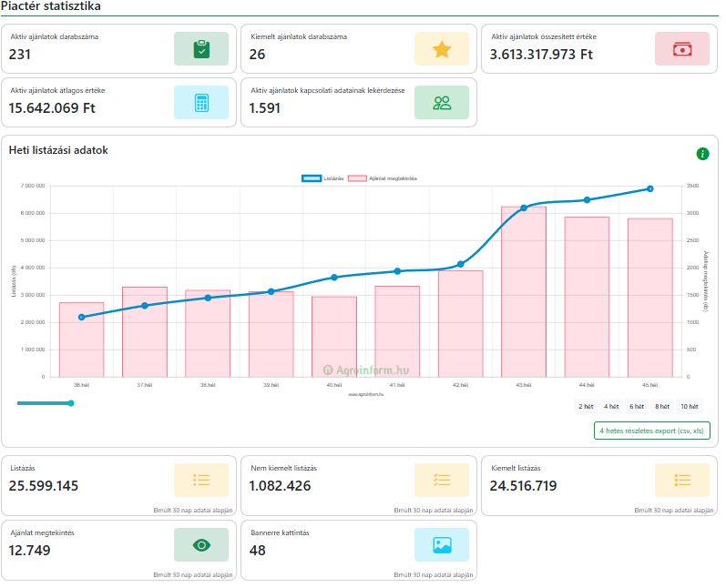The height and width of the screenshot is (588, 726).
Task: Click the list icon on the Listázás card
Action: click(x=200, y=480)
